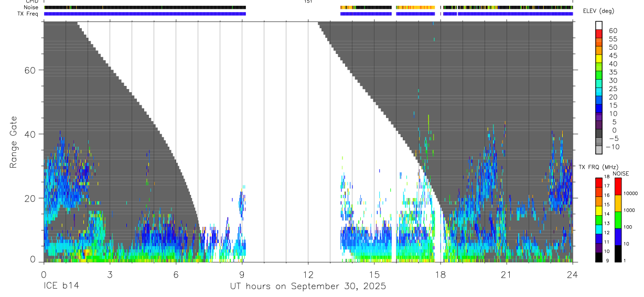Screen dimensions: 644x297
Task: Click the '60' tick on Range Gate axis
Action: click(x=30, y=70)
